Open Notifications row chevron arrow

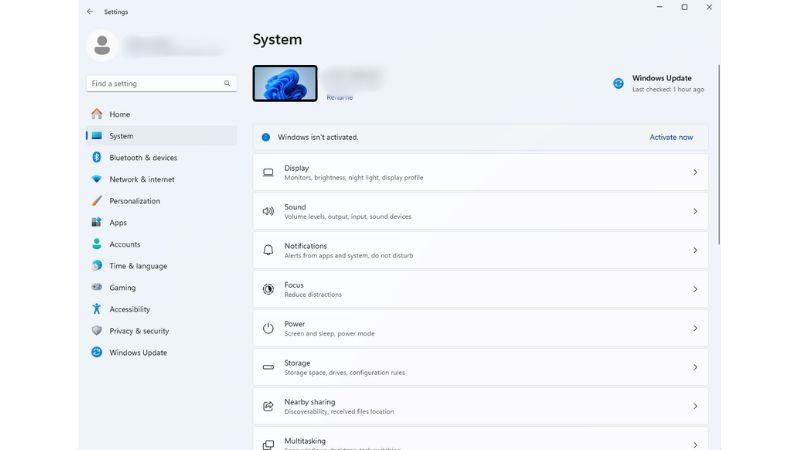pyautogui.click(x=695, y=250)
